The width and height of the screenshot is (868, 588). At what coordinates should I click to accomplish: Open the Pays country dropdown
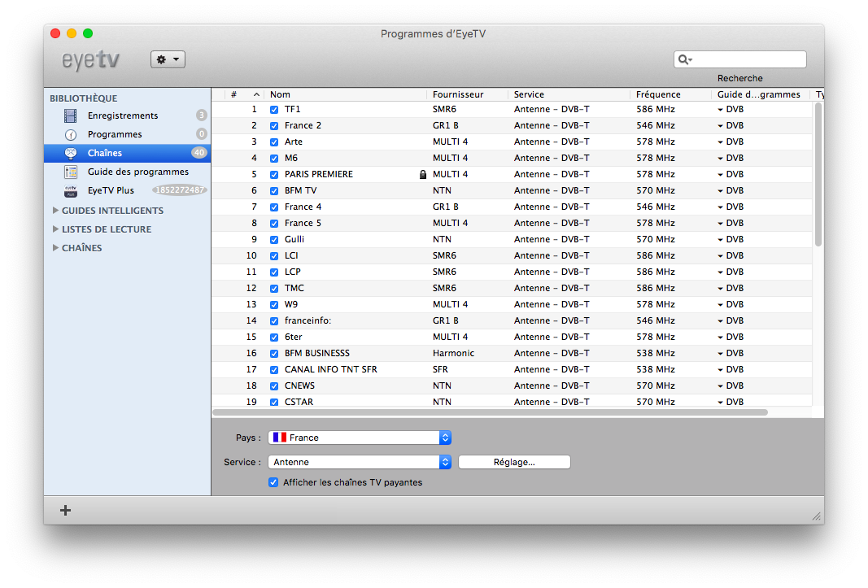pyautogui.click(x=360, y=438)
